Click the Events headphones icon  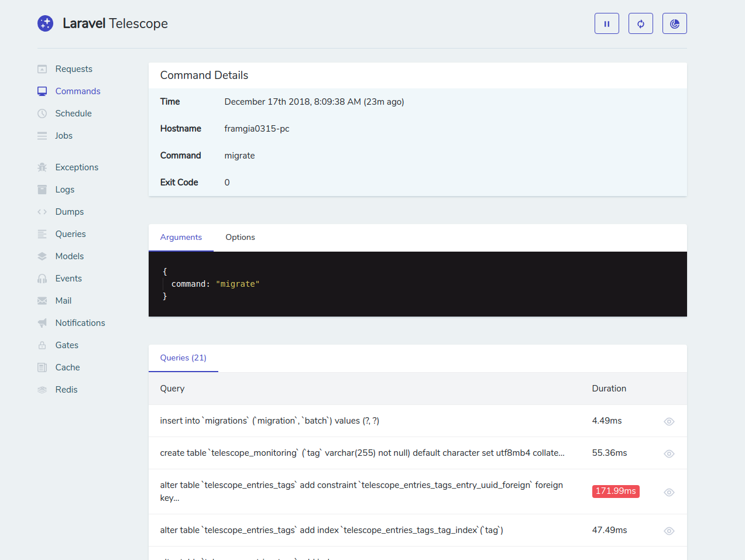pos(42,279)
